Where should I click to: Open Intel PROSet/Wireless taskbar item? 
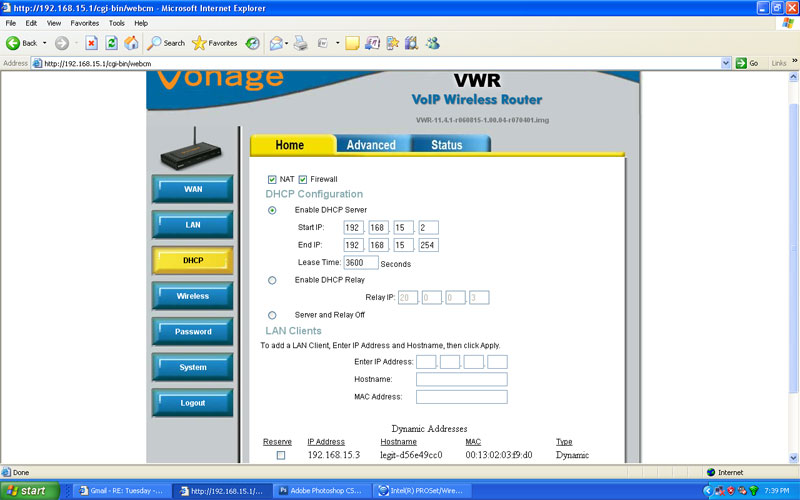(421, 491)
